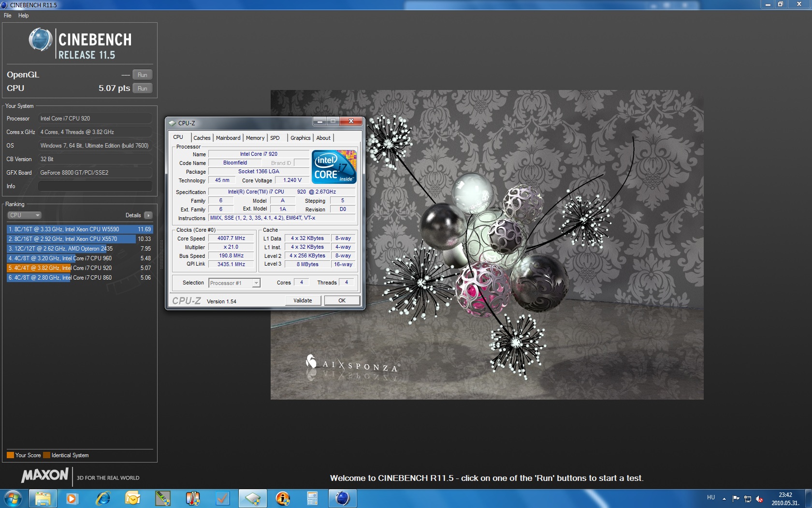
Task: Select the CPU tab in CPU-Z
Action: pos(178,137)
